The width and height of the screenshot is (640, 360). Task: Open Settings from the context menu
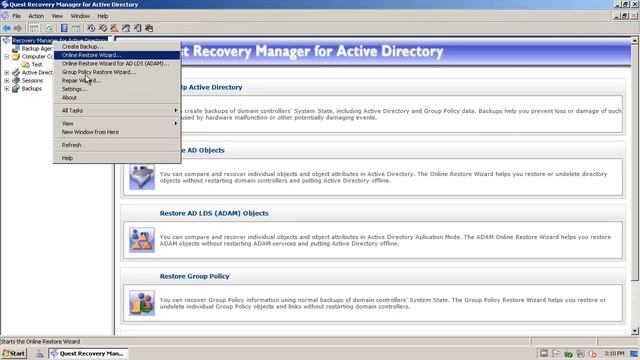pyautogui.click(x=117, y=89)
